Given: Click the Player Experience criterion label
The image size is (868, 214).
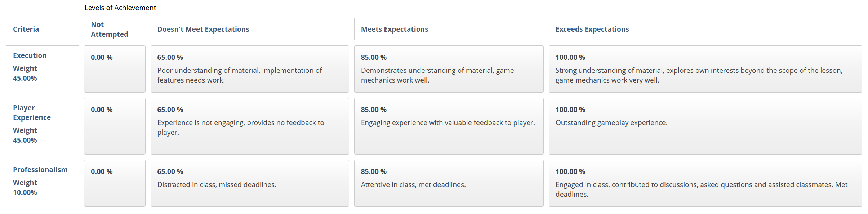Looking at the screenshot, I should pos(32,112).
